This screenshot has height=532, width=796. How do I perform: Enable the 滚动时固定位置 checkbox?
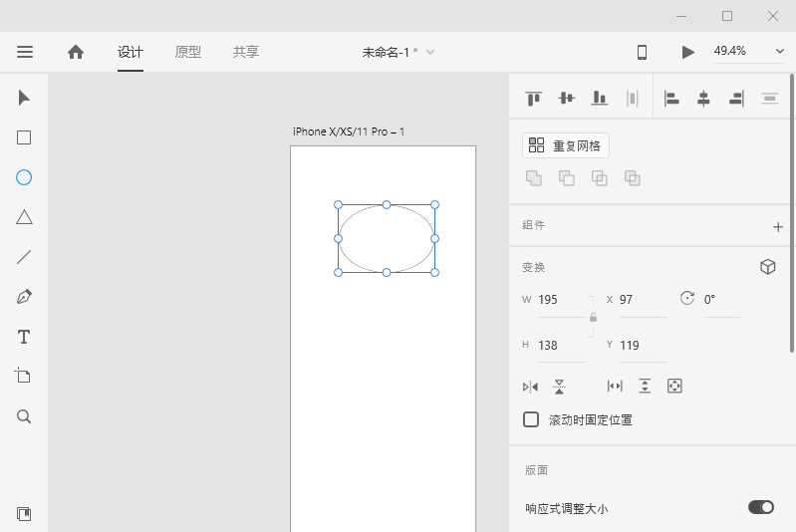point(531,419)
